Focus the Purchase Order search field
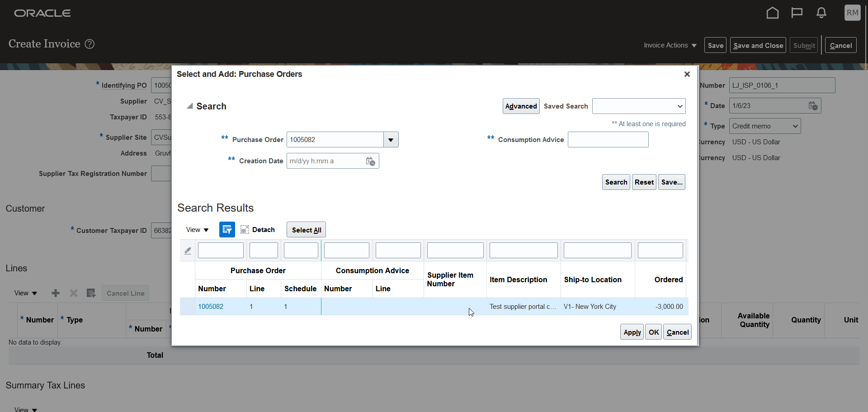The image size is (868, 412). (335, 140)
